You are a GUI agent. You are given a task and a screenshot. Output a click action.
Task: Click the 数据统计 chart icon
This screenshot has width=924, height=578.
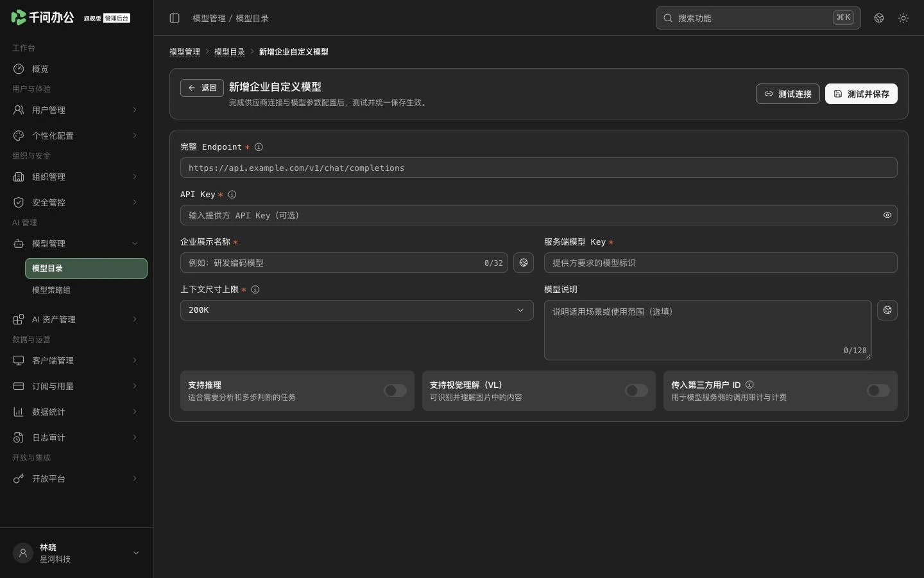coord(19,412)
